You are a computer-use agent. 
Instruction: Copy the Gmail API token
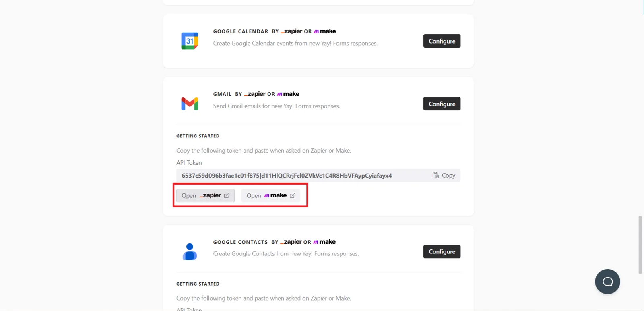[x=444, y=175]
